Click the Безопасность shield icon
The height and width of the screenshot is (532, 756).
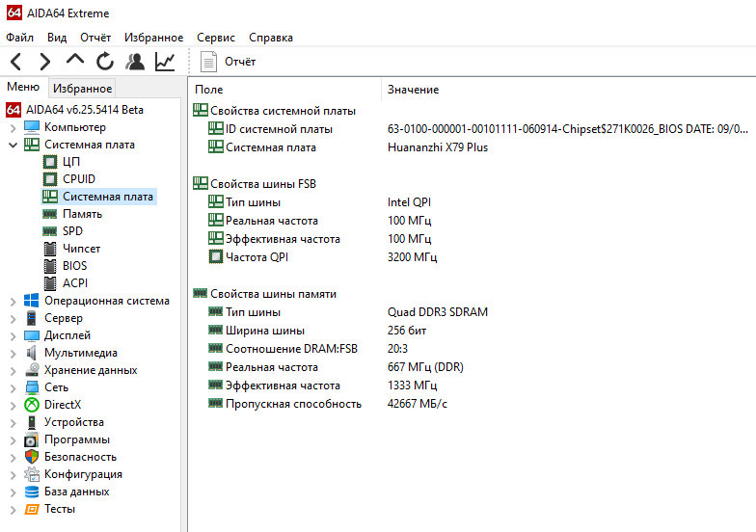point(32,457)
